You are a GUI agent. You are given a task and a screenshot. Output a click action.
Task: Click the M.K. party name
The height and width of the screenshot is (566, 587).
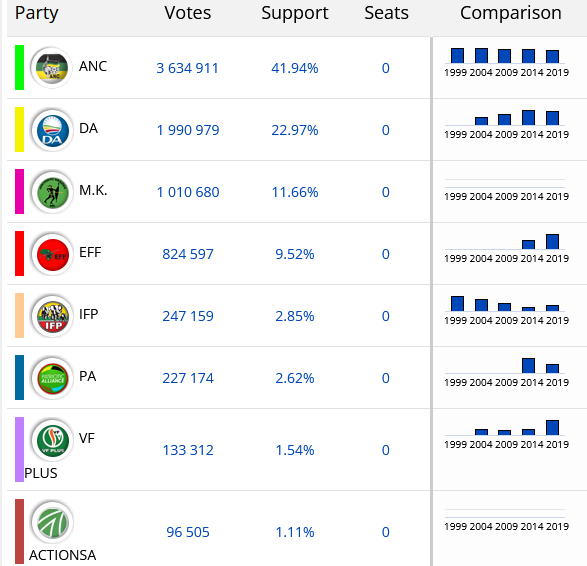click(93, 191)
